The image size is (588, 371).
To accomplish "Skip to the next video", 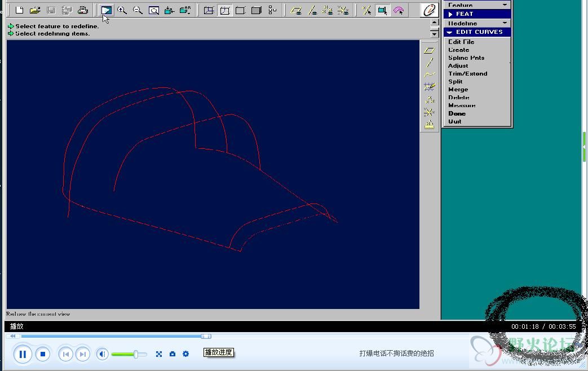I will pyautogui.click(x=82, y=354).
